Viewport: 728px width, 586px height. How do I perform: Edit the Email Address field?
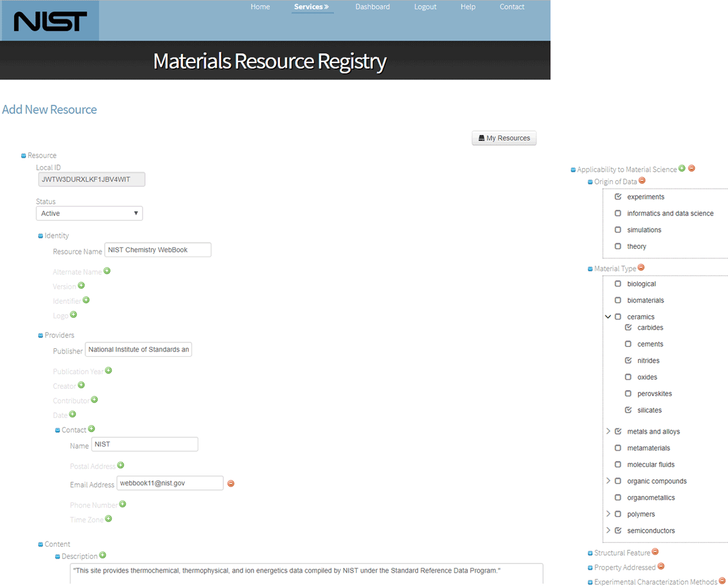pyautogui.click(x=170, y=483)
